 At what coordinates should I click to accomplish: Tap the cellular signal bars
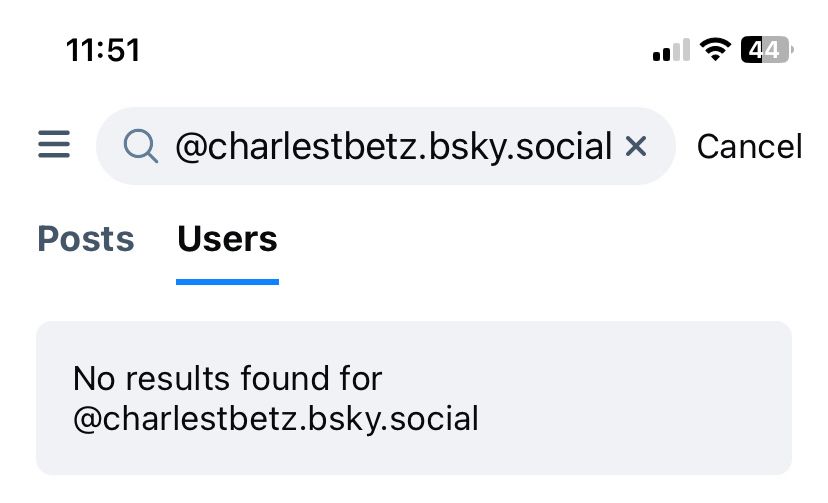pos(671,50)
